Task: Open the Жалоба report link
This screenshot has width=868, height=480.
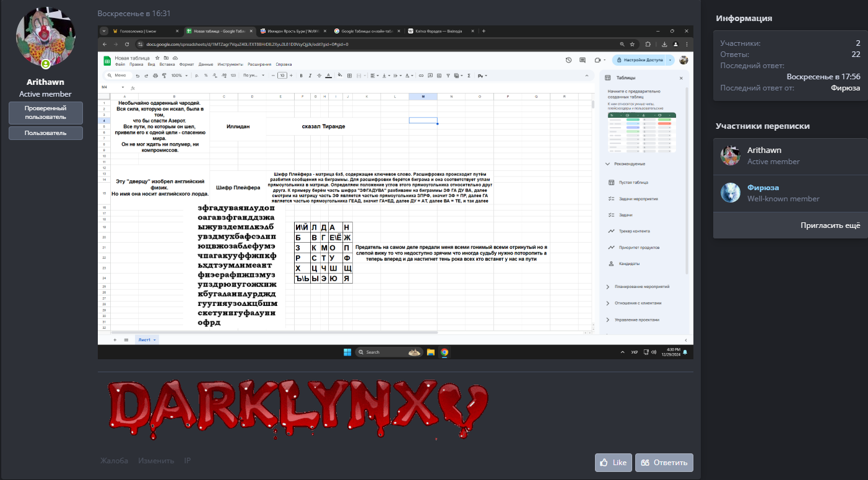Action: click(x=114, y=461)
